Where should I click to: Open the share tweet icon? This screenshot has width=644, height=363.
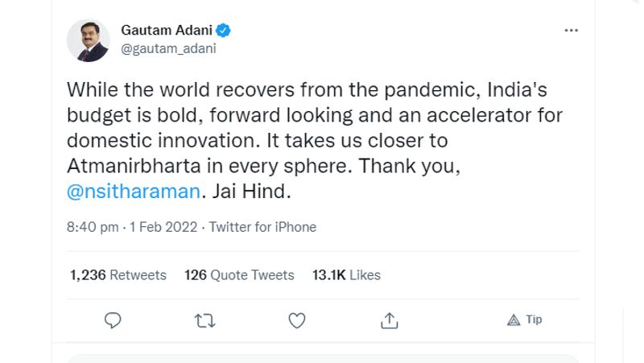[x=390, y=320]
